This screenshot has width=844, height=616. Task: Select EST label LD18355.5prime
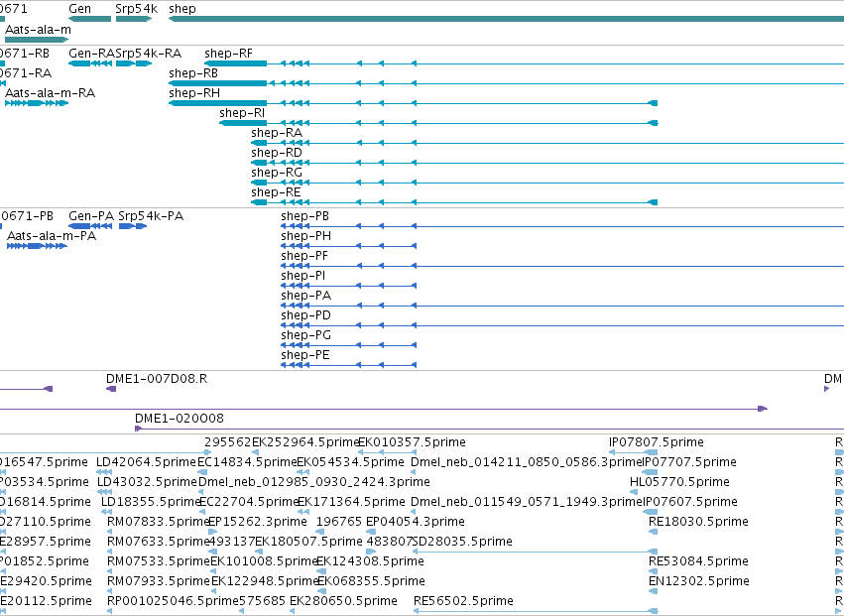[x=152, y=502]
